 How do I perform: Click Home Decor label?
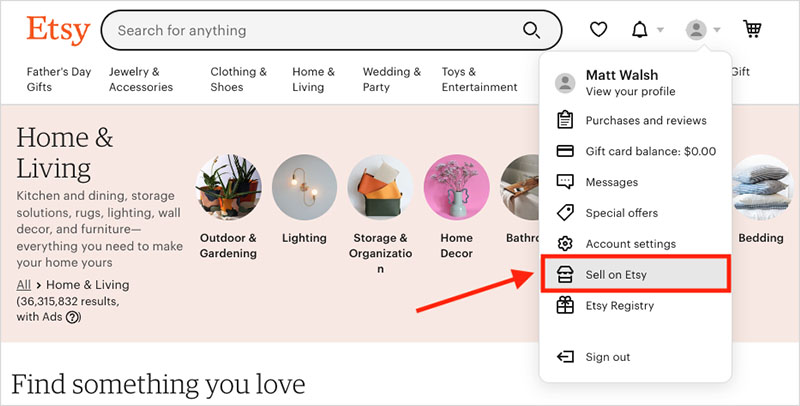456,245
